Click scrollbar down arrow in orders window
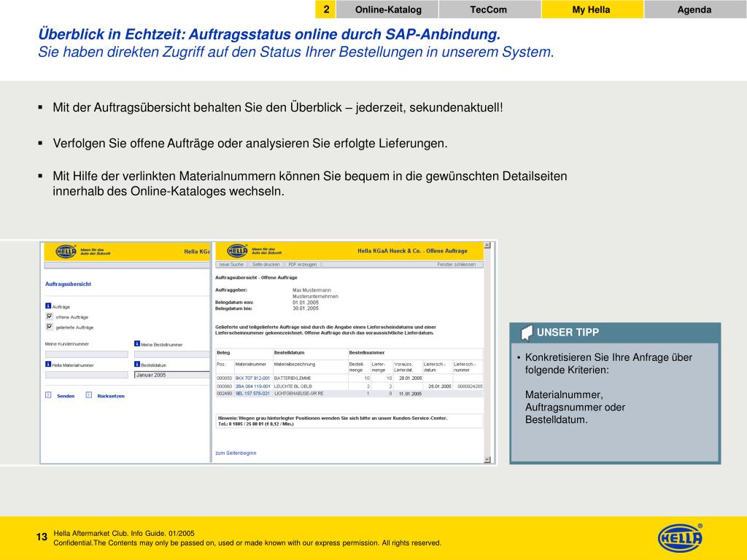This screenshot has width=747, height=560. coord(487,459)
